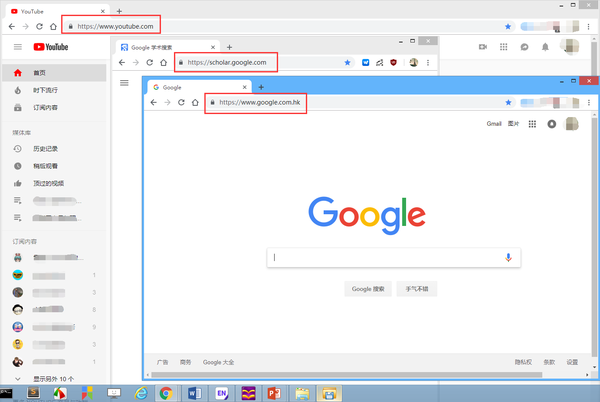Image resolution: width=600 pixels, height=402 pixels.
Task: Open Chrome menu in YouTube window
Action: coord(589,26)
